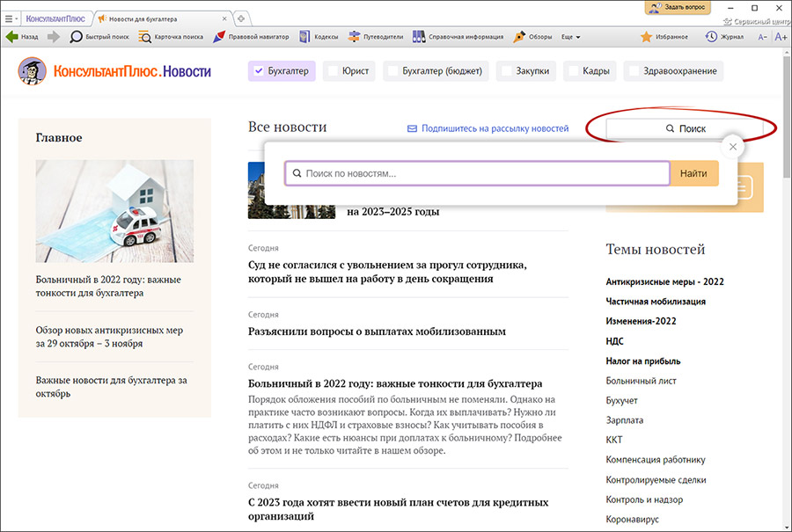Screen dimensions: 792x532
Task: Enable the Юрист filter checkbox
Action: coord(334,71)
